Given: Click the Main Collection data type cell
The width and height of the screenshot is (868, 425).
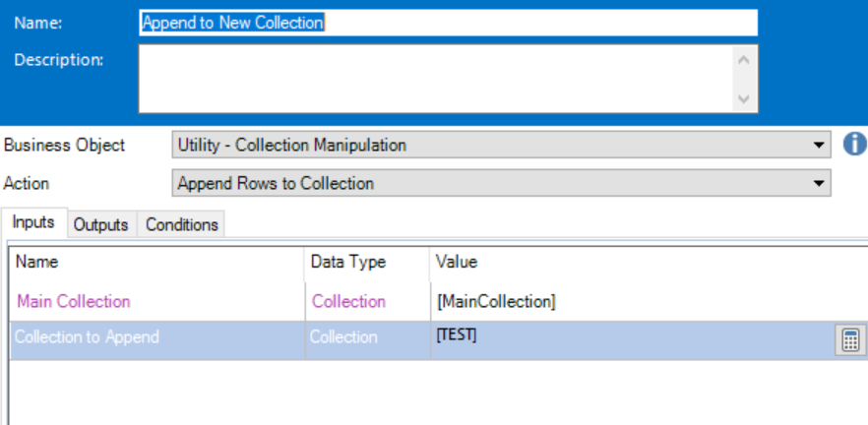Looking at the screenshot, I should tap(348, 301).
